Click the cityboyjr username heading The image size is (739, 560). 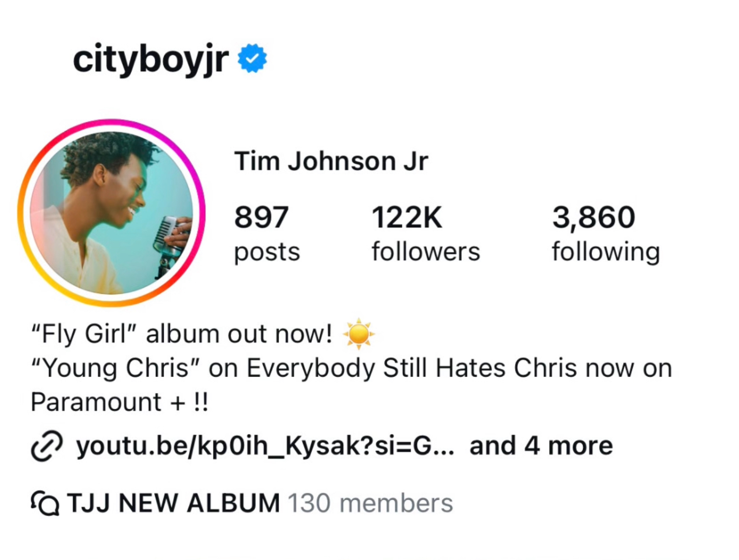point(151,59)
